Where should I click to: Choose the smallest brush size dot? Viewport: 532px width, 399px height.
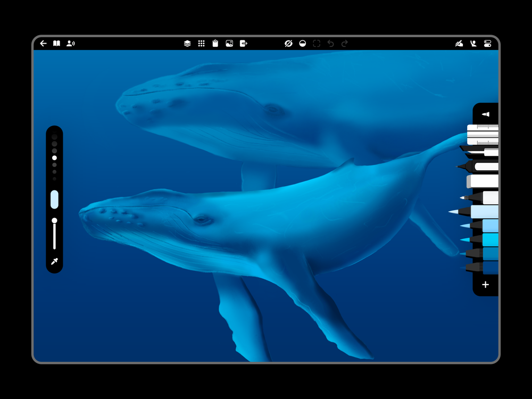pyautogui.click(x=54, y=179)
